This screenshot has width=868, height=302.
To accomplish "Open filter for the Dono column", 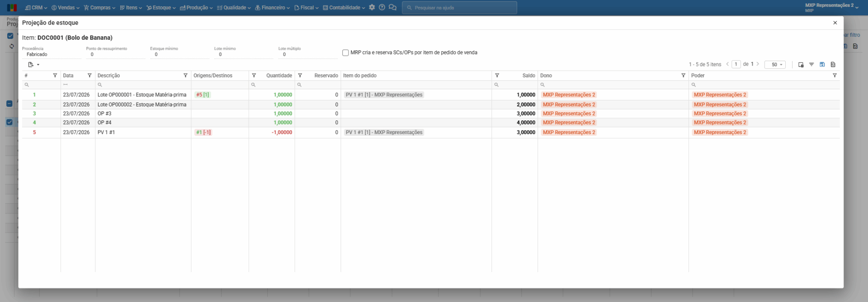I will click(x=683, y=76).
